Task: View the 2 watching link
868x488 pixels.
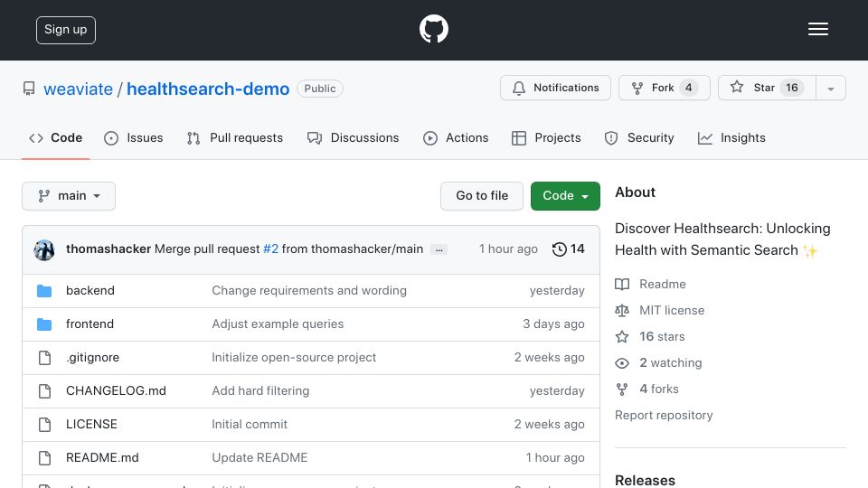Action: tap(659, 363)
